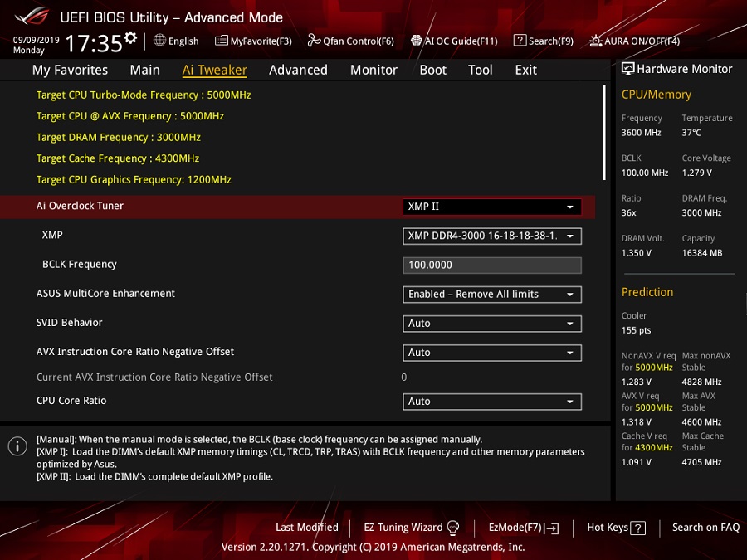The image size is (747, 560).
Task: Open MyFavorite(F3) list icon
Action: coord(221,41)
